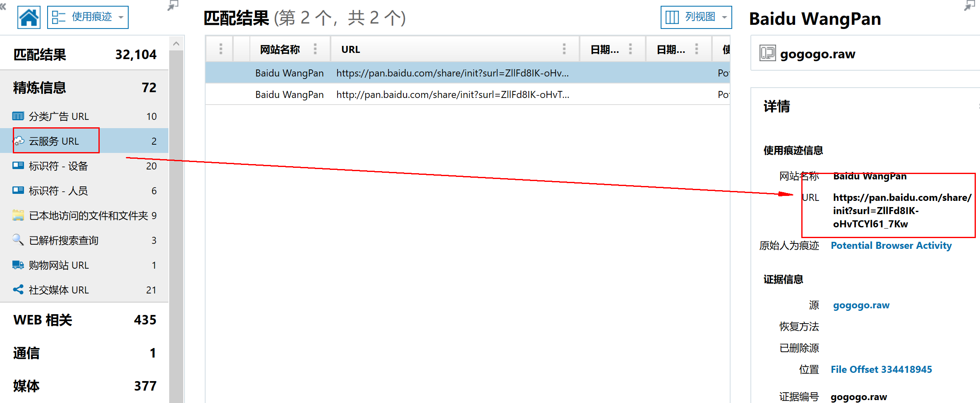Select 云服务 URL row text

[x=54, y=141]
